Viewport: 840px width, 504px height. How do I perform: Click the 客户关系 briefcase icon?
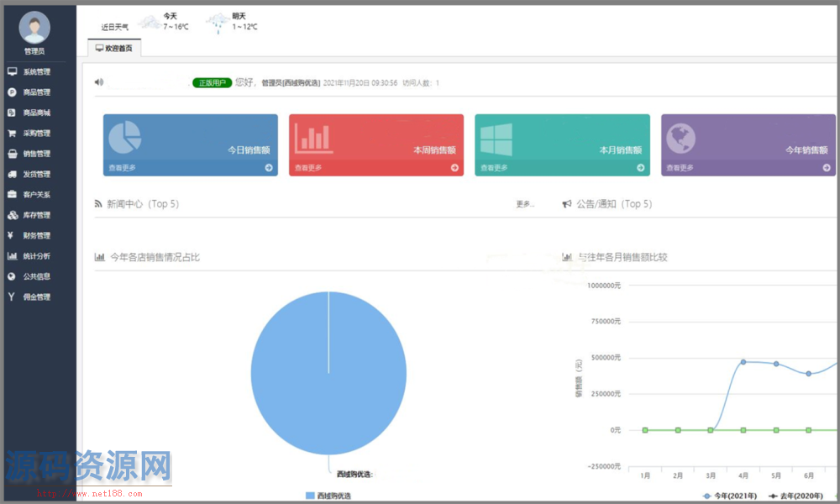[x=12, y=194]
